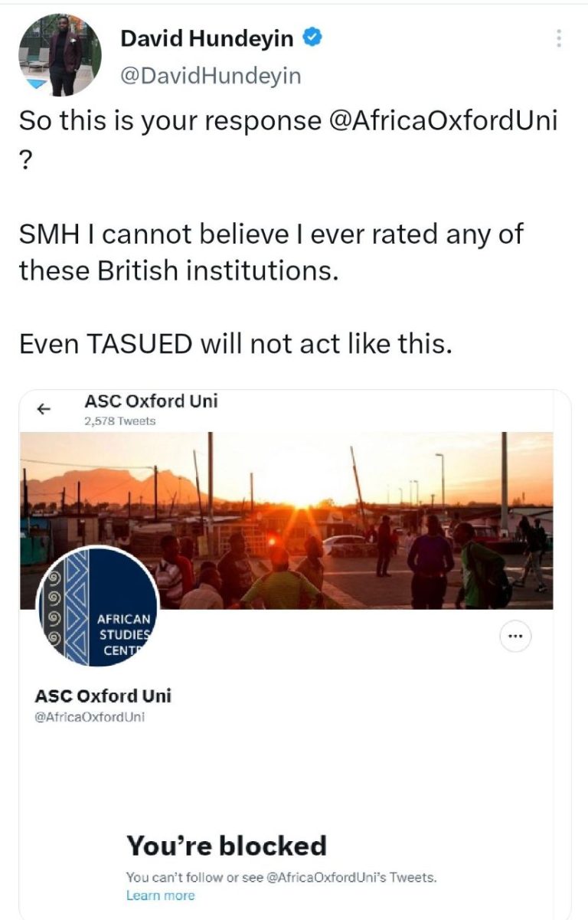
Task: Select the bold ASC Oxford Uni profile name
Action: tap(103, 696)
